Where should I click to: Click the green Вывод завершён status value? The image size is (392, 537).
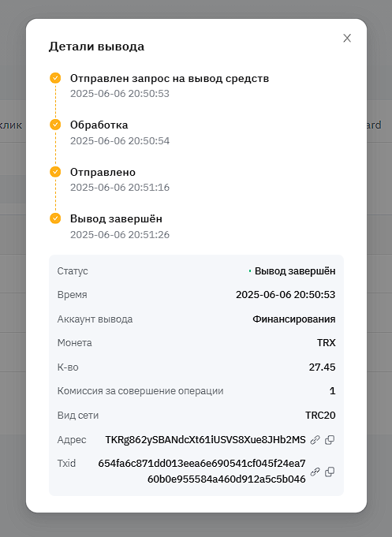pyautogui.click(x=295, y=271)
